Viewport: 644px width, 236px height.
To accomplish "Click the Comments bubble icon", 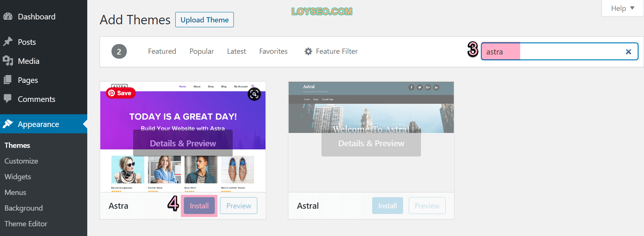I will point(8,99).
